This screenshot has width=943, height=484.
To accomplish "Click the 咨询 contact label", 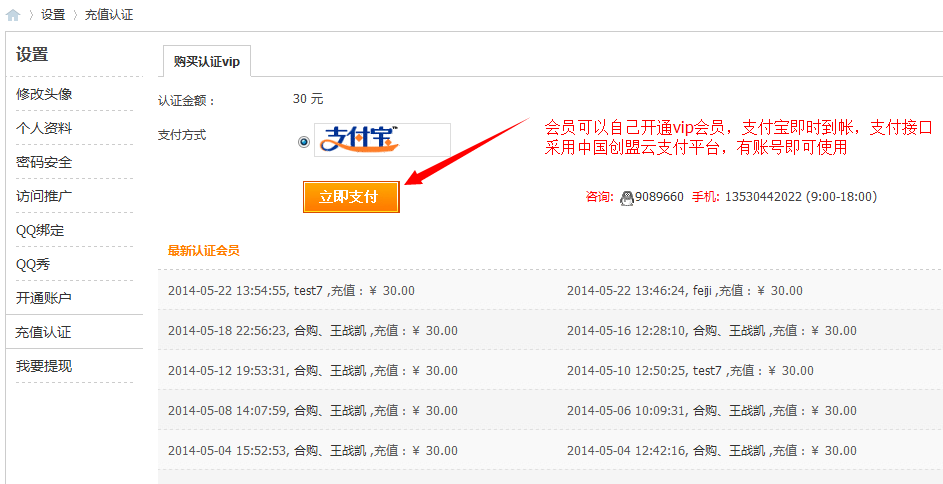I will [x=600, y=197].
